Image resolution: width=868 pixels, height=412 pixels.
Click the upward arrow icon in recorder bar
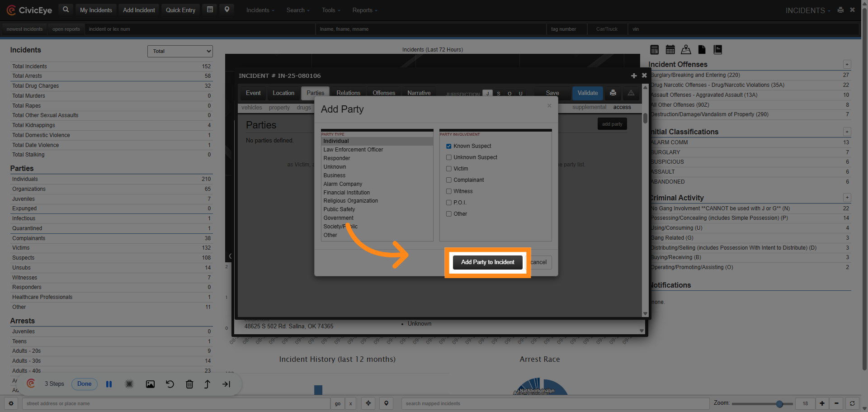207,384
